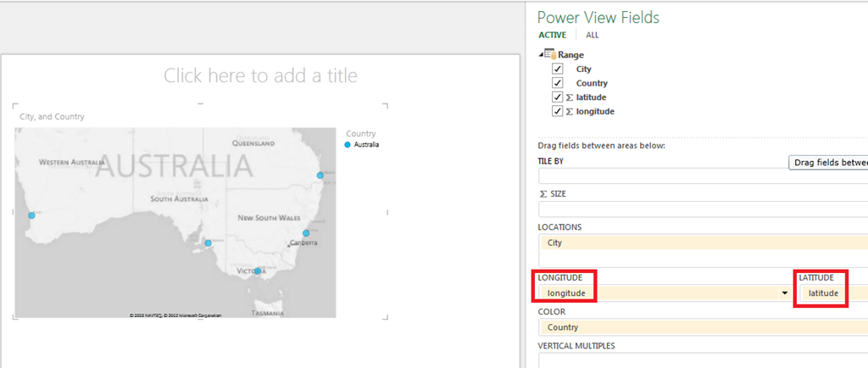Toggle the longitude field checkbox
This screenshot has height=368, width=868.
tap(558, 111)
